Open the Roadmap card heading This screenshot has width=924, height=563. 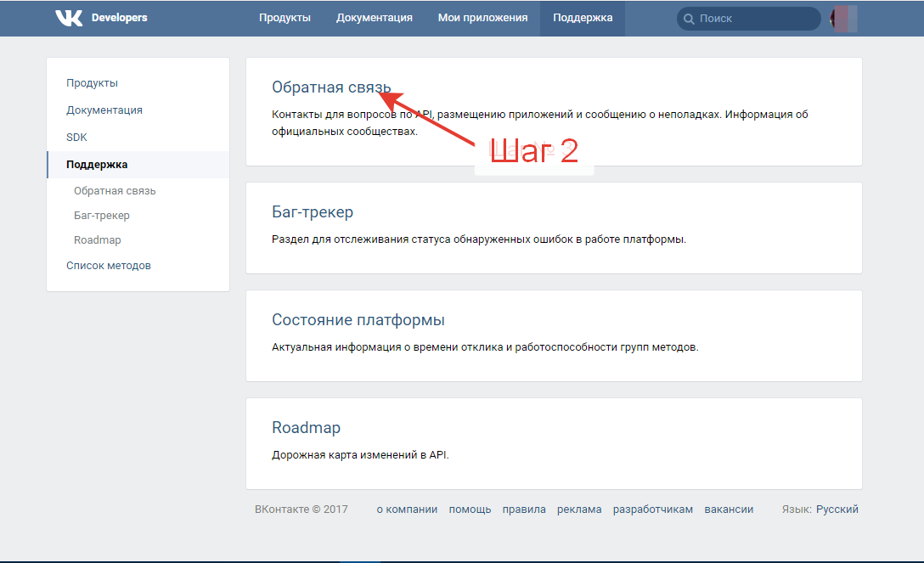tap(306, 427)
